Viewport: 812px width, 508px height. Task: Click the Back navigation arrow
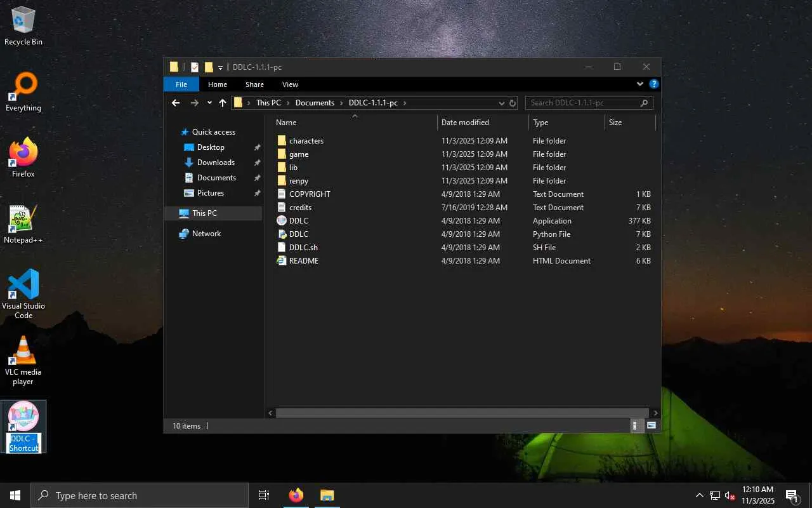176,103
